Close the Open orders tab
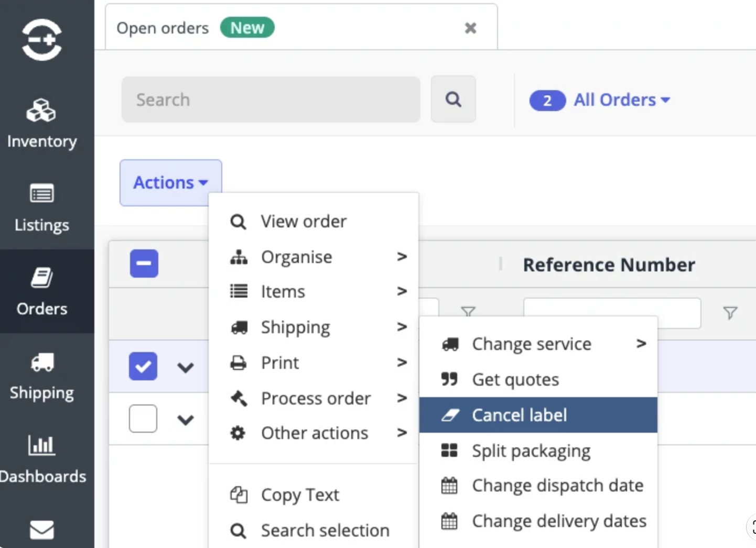This screenshot has height=548, width=756. tap(471, 28)
